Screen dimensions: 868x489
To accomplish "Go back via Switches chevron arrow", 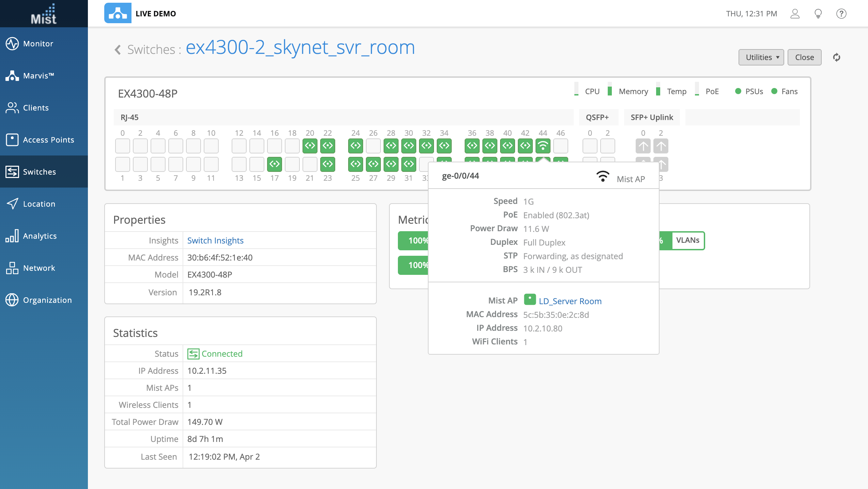I will click(x=118, y=50).
